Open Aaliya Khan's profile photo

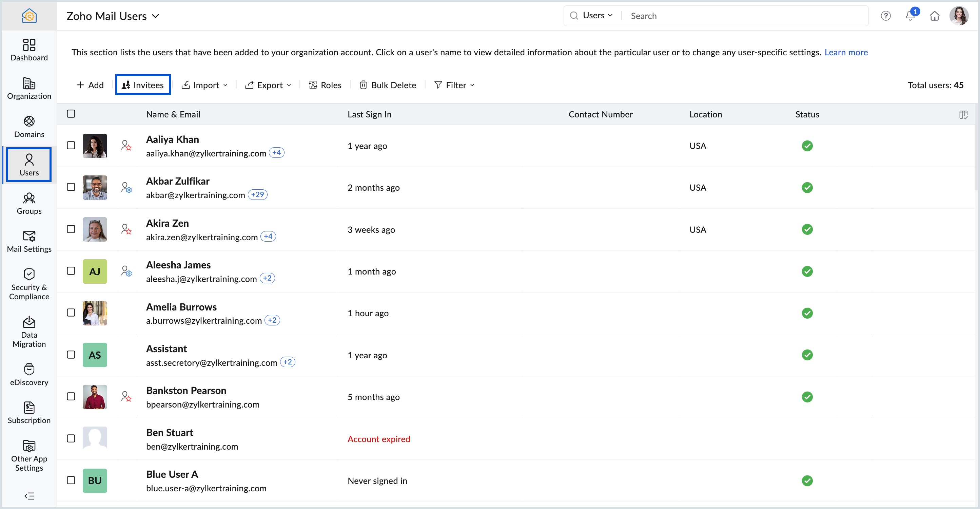(95, 146)
